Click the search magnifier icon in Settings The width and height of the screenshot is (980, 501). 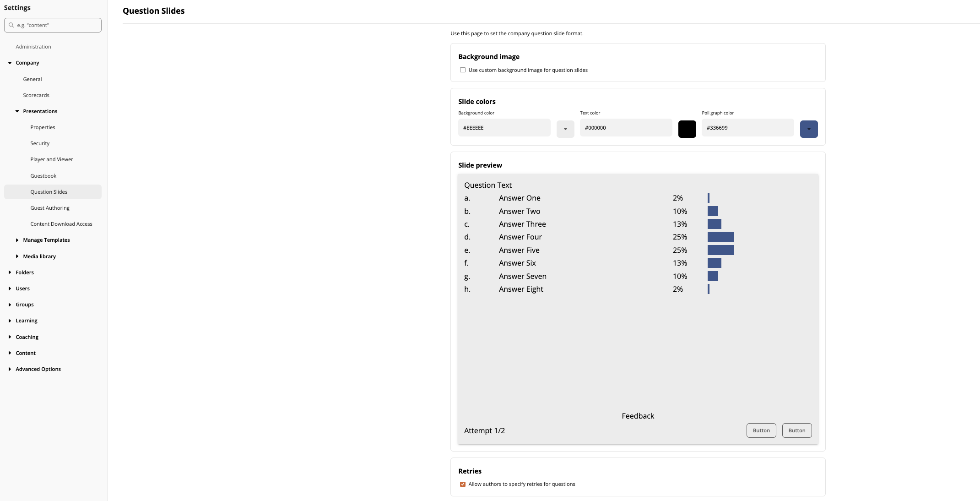(11, 25)
